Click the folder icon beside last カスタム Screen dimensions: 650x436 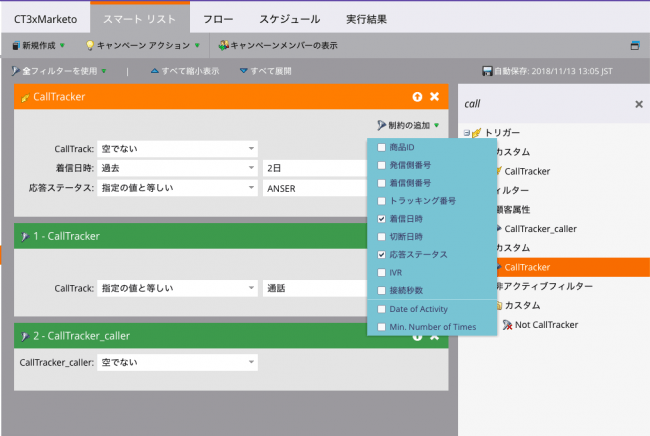coord(499,305)
